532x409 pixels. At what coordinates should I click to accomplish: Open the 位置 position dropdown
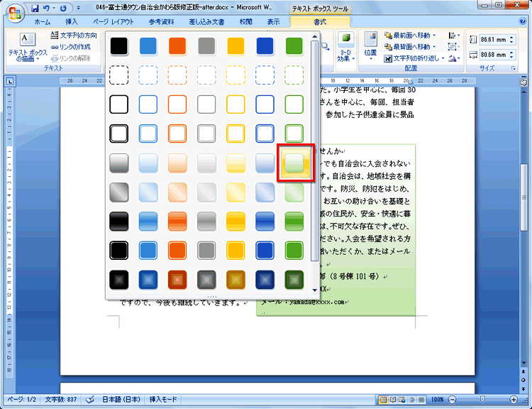pyautogui.click(x=370, y=47)
